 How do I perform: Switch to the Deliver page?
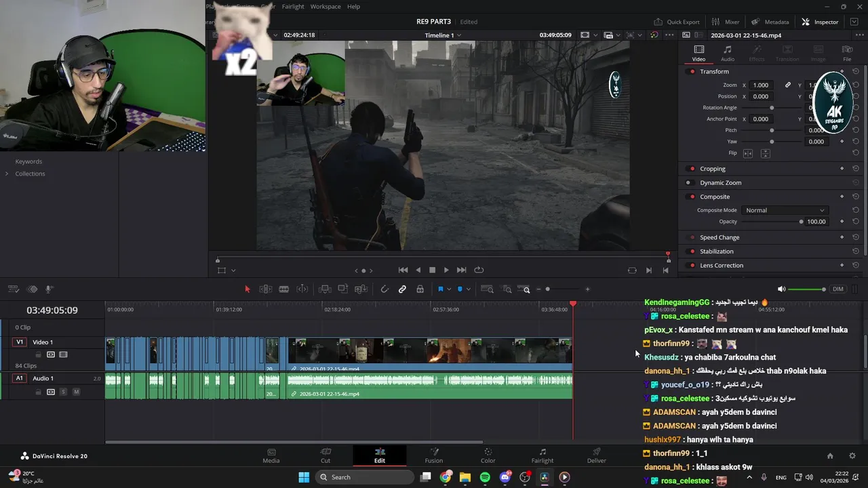point(597,455)
